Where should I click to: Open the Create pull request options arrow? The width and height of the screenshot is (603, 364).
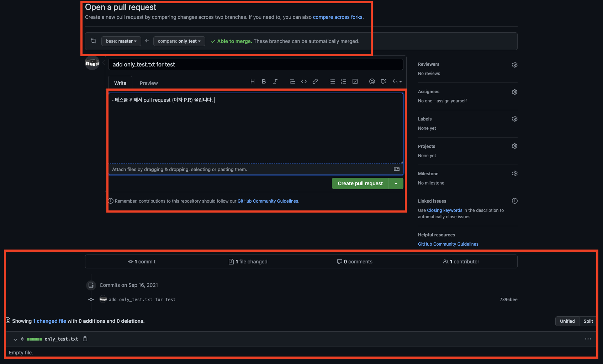pos(396,183)
